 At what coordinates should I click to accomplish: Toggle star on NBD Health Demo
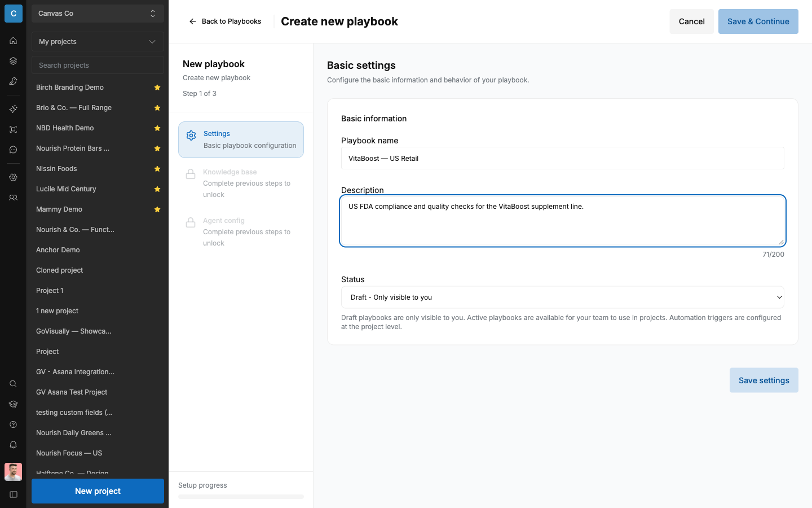[157, 128]
